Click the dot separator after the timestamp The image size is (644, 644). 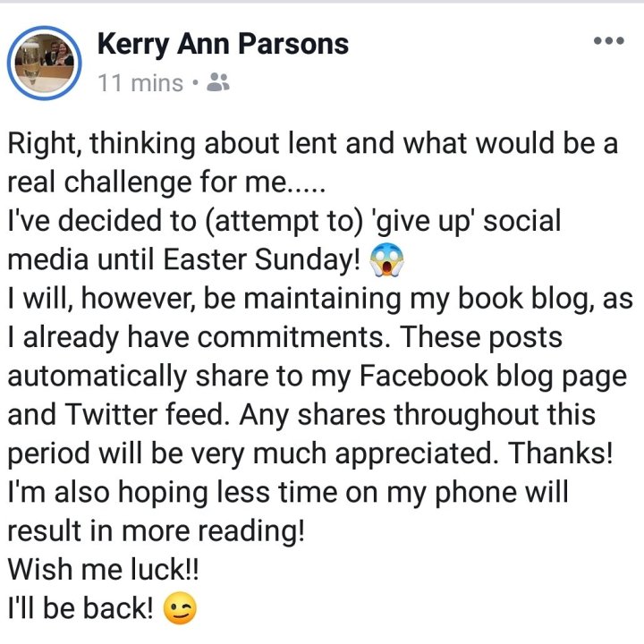tap(193, 84)
